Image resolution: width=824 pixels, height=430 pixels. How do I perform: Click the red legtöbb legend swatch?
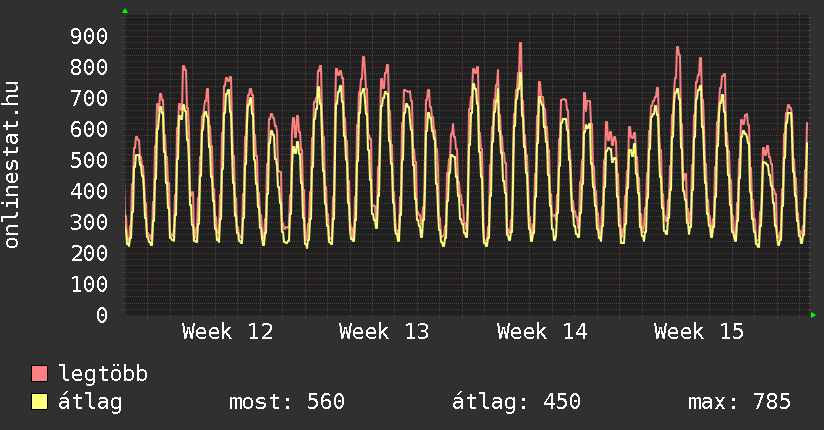pyautogui.click(x=40, y=374)
